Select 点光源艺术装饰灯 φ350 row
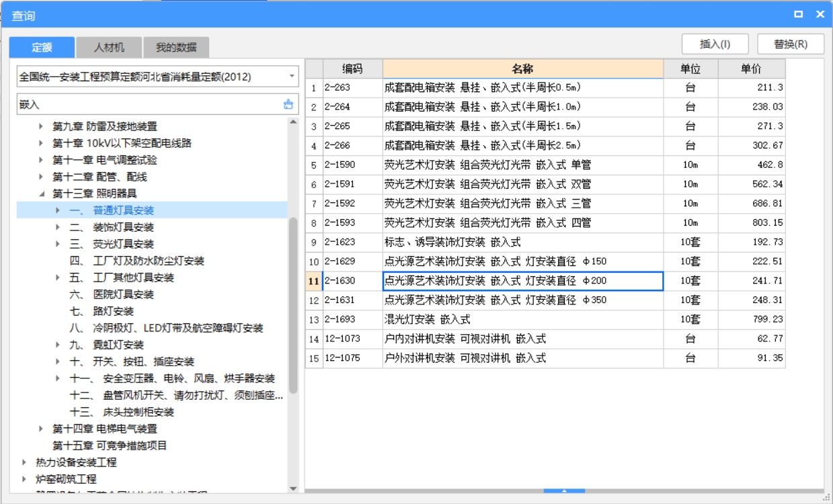Screen dimensions: 833x504 [x=545, y=300]
